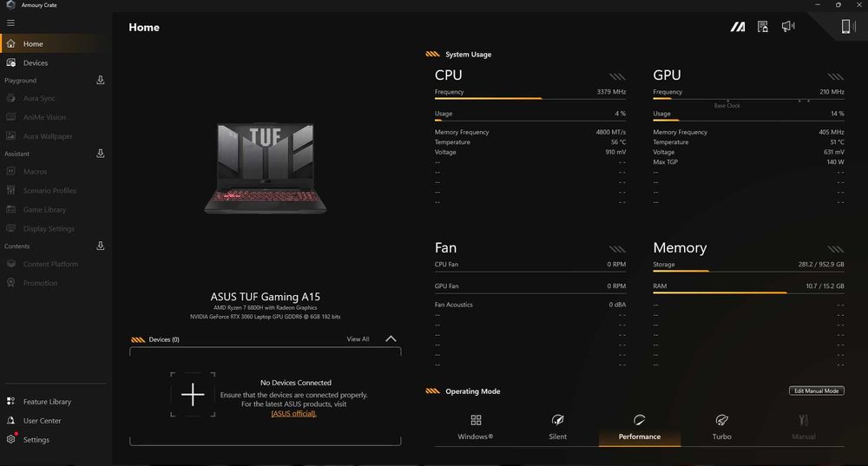868x466 pixels.
Task: Select Manual operating mode
Action: coord(803,427)
